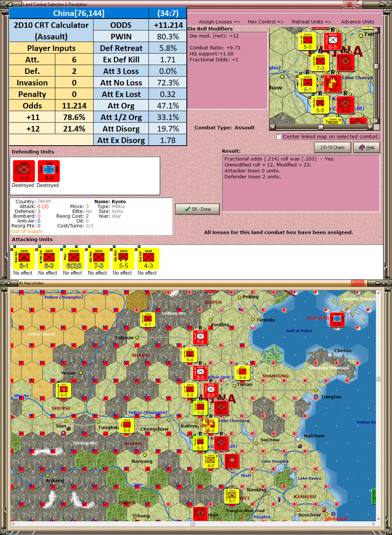Click the Att Disorg value 19.7%
This screenshot has height=535, width=392.
coord(168,129)
